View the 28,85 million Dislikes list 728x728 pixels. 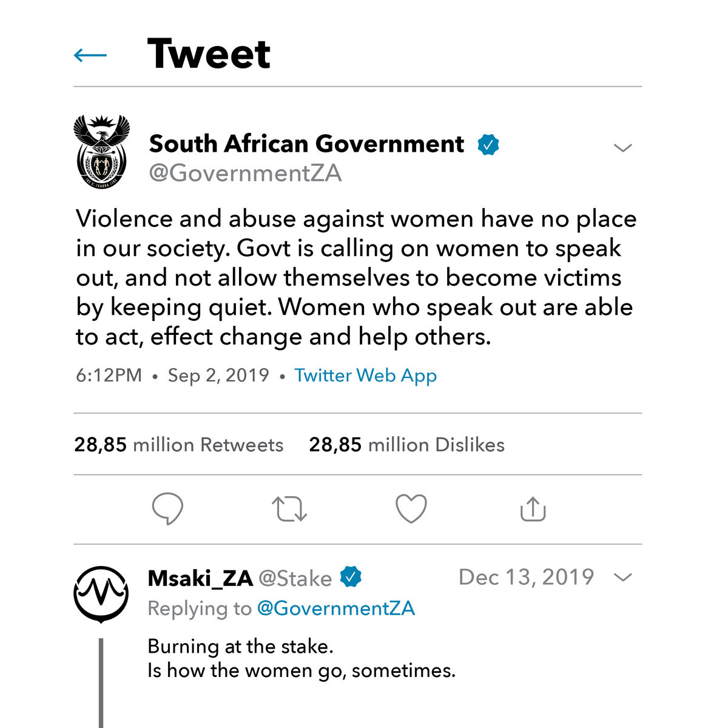(x=406, y=445)
